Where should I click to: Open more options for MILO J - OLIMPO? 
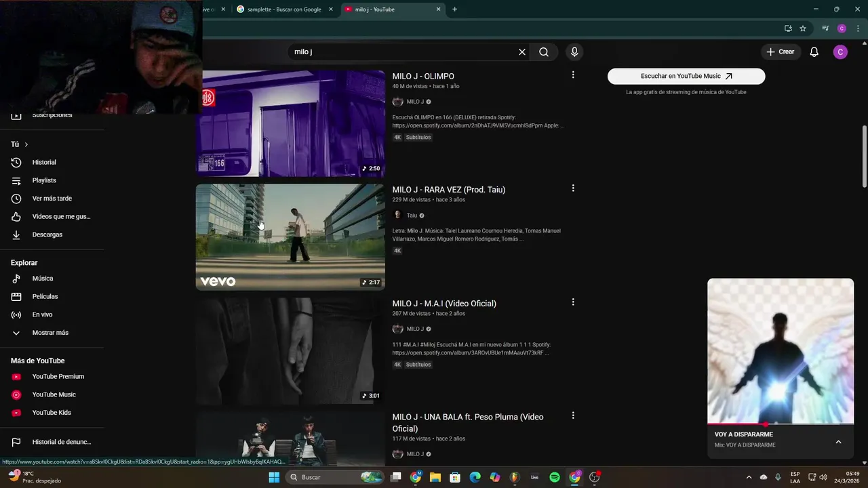coord(573,75)
